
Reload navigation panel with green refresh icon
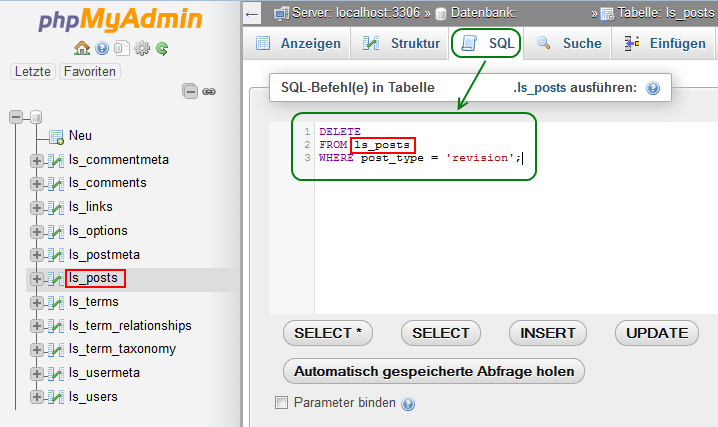click(162, 48)
